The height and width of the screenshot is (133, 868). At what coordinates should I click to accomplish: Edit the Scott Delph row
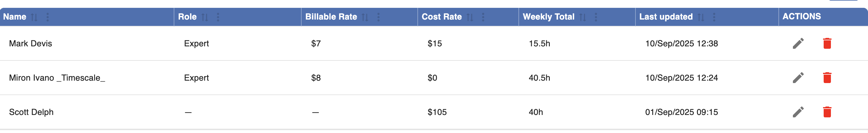798,112
